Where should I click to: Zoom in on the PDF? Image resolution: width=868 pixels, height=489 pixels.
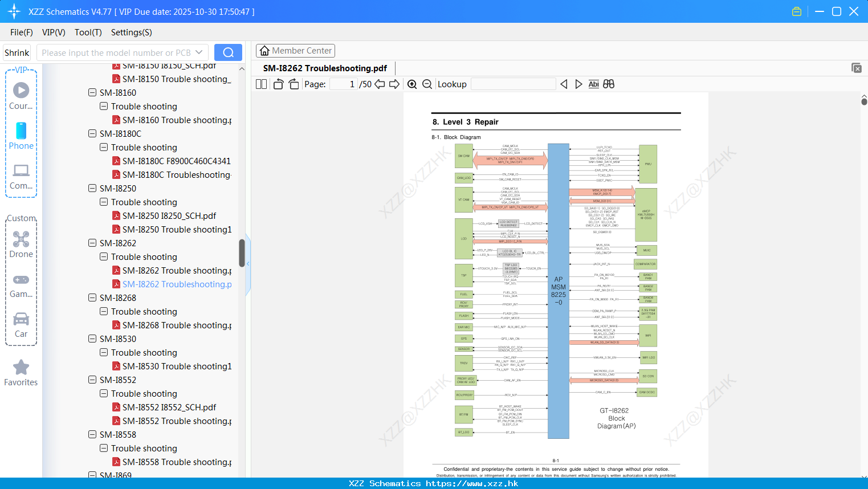(412, 84)
